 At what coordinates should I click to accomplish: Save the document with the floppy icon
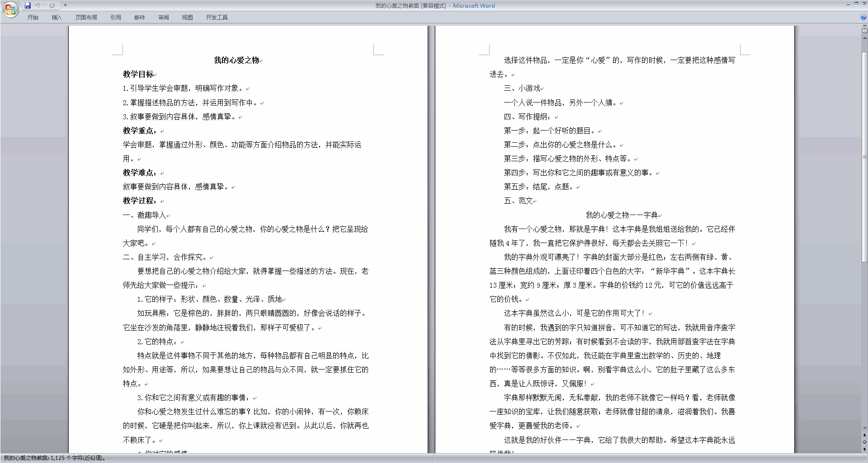[x=28, y=5]
